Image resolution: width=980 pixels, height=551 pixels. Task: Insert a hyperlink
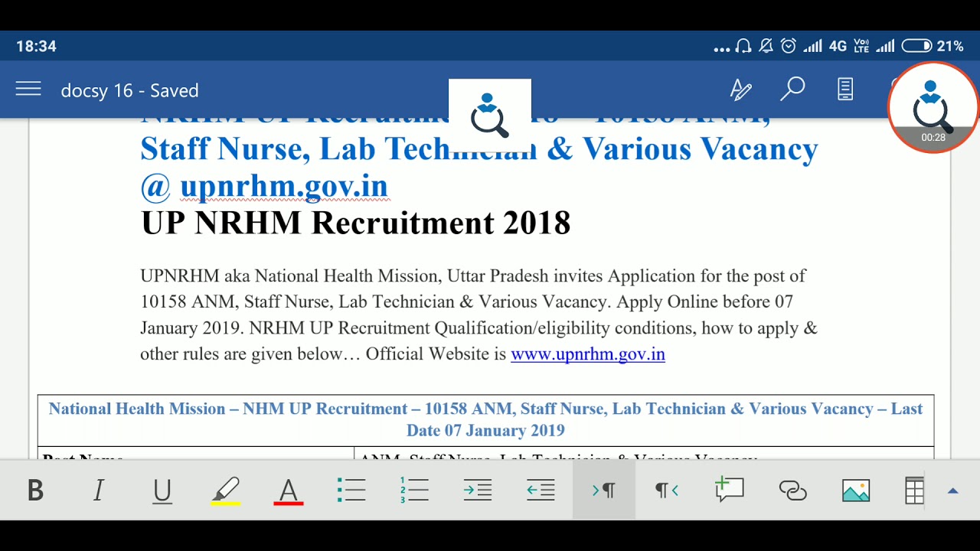point(792,491)
